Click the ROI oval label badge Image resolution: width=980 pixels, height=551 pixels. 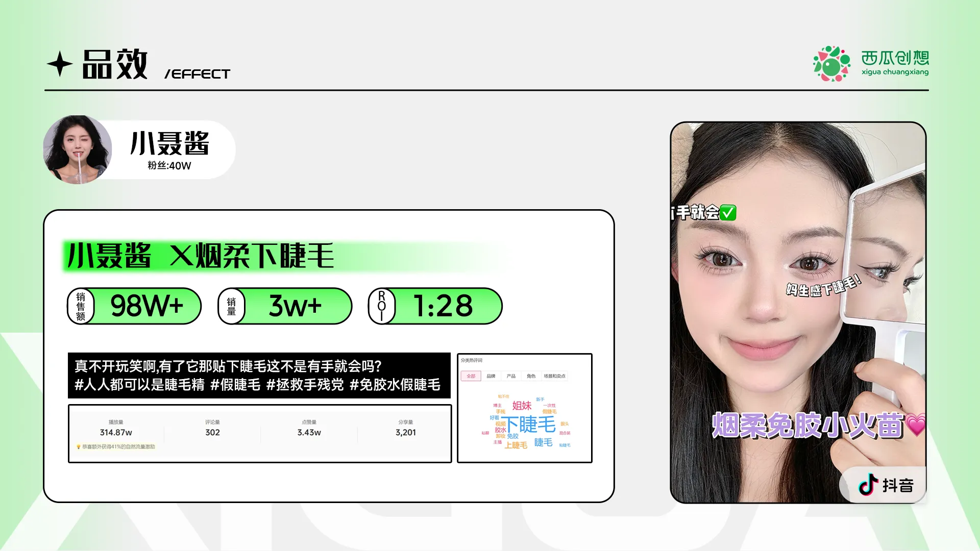[382, 306]
